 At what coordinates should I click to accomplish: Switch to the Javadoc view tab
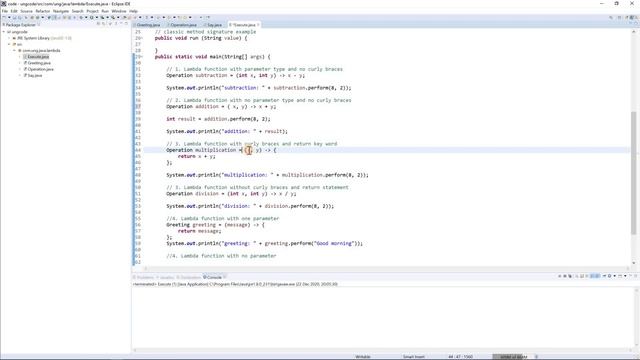tap(165, 277)
